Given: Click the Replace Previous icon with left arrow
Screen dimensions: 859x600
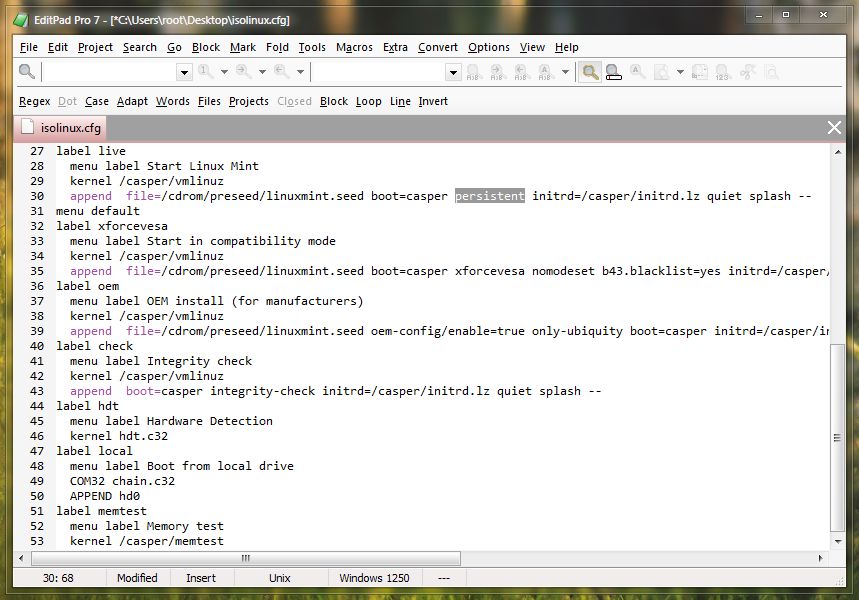Looking at the screenshot, I should coord(520,72).
